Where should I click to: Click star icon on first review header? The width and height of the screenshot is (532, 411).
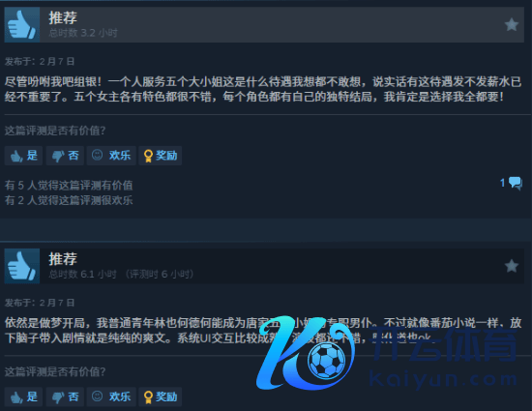click(512, 25)
